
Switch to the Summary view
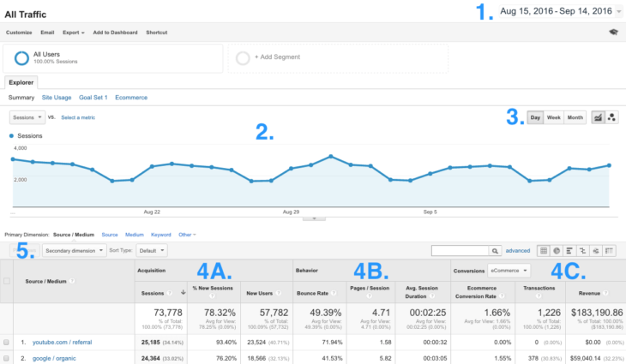21,98
